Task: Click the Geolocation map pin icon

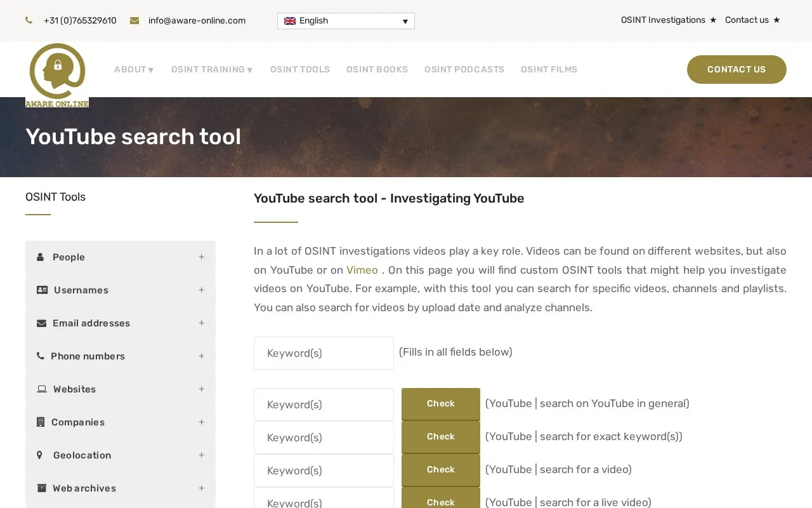Action: pos(40,455)
